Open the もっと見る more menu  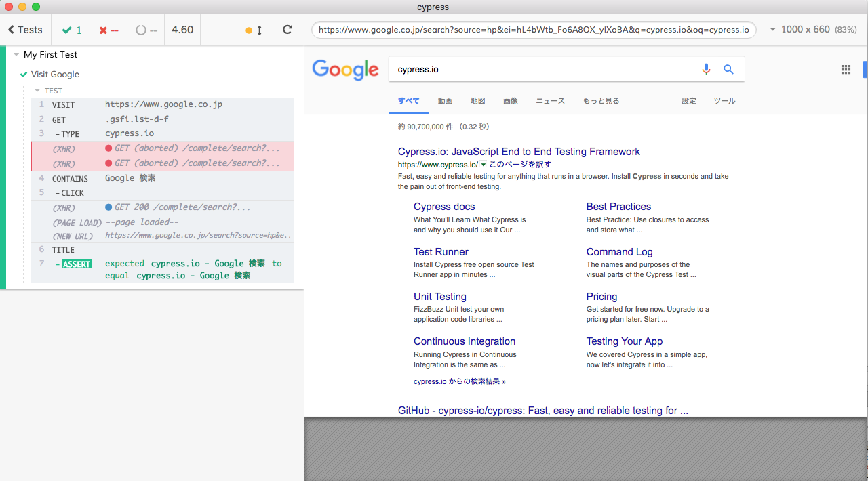point(601,101)
